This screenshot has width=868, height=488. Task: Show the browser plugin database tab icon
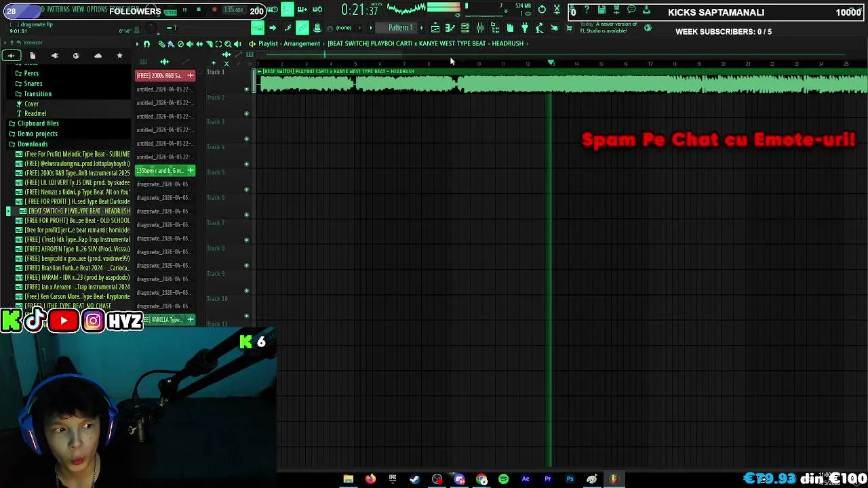point(55,56)
